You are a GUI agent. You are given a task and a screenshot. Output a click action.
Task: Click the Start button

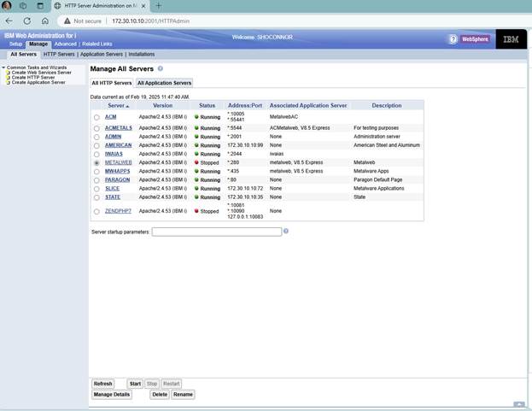click(135, 384)
